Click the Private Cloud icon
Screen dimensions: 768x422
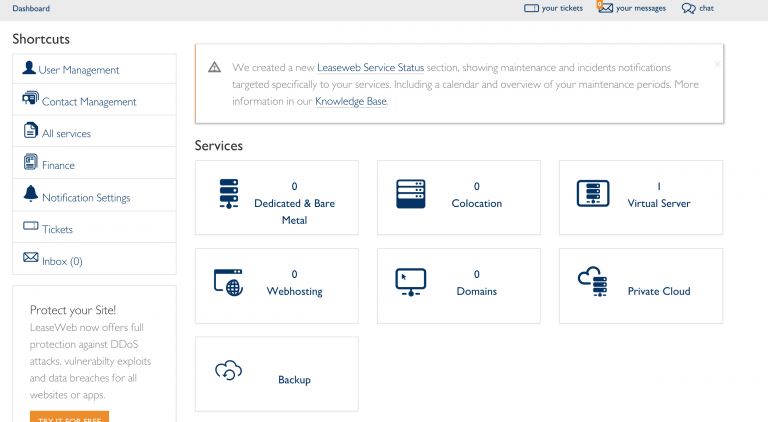click(592, 282)
